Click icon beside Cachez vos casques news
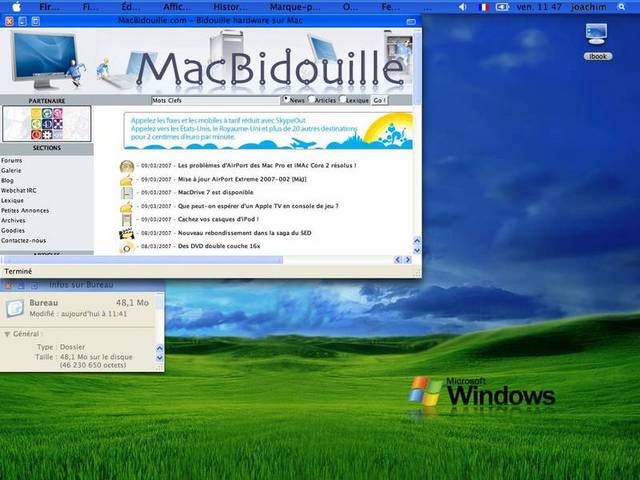 [127, 220]
